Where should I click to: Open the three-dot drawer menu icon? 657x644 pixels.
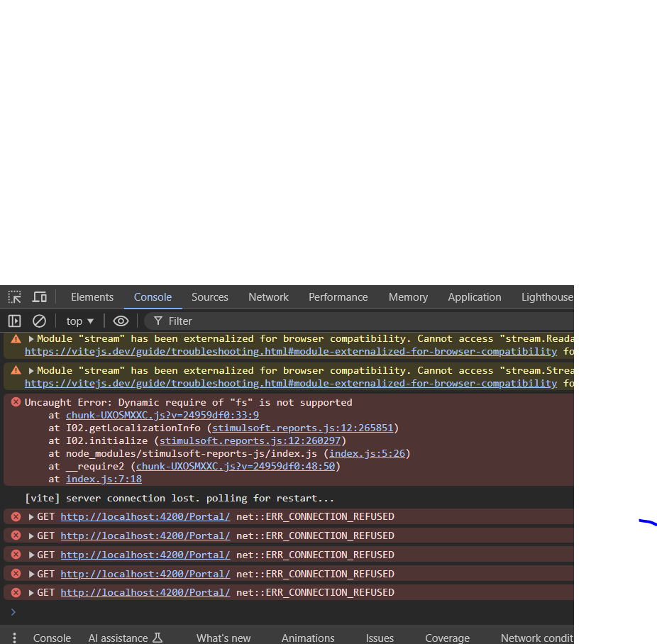click(15, 638)
